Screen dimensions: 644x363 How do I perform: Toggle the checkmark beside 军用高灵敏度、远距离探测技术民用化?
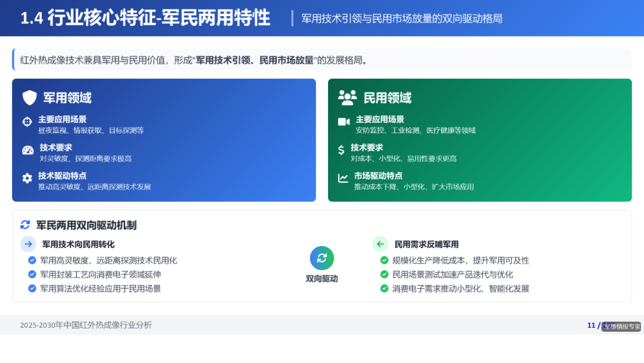click(31, 260)
